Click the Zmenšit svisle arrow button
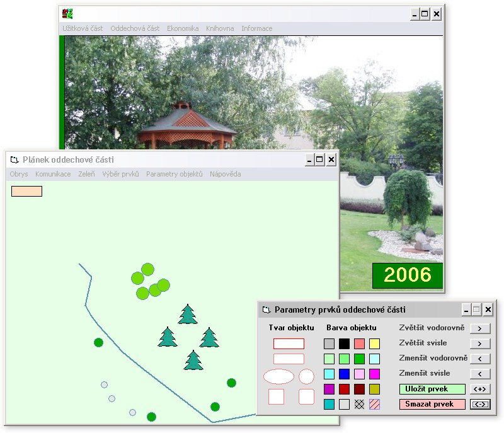Image resolution: width=504 pixels, height=433 pixels. pos(480,374)
